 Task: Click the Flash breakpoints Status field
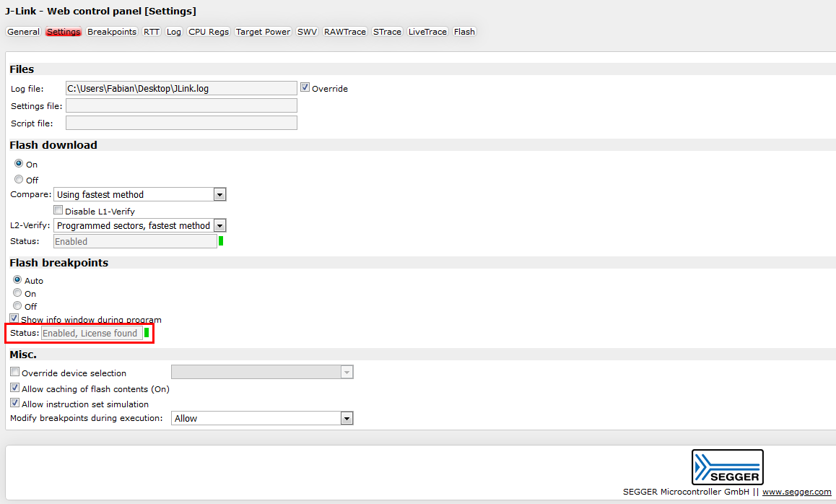point(92,333)
